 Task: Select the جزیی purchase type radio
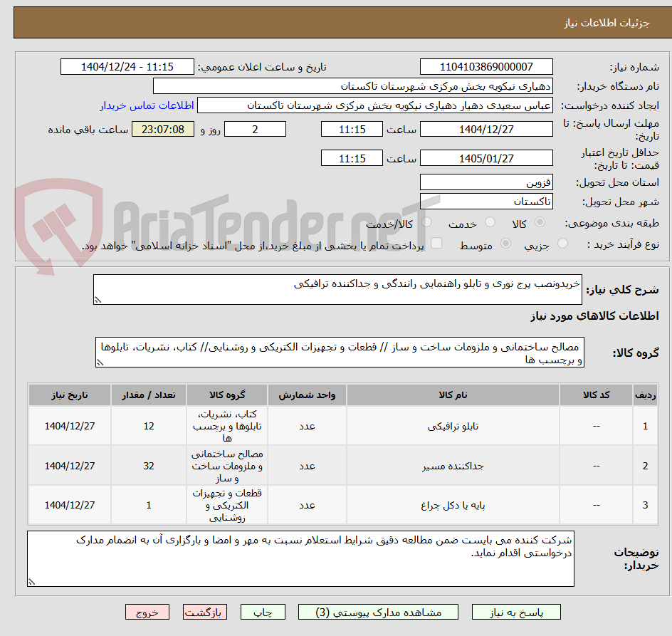click(x=562, y=244)
